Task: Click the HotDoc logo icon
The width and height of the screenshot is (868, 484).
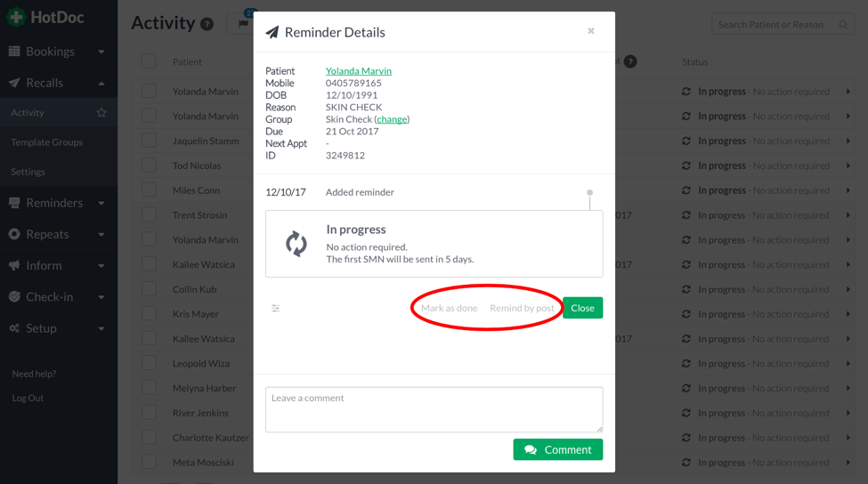Action: point(16,17)
